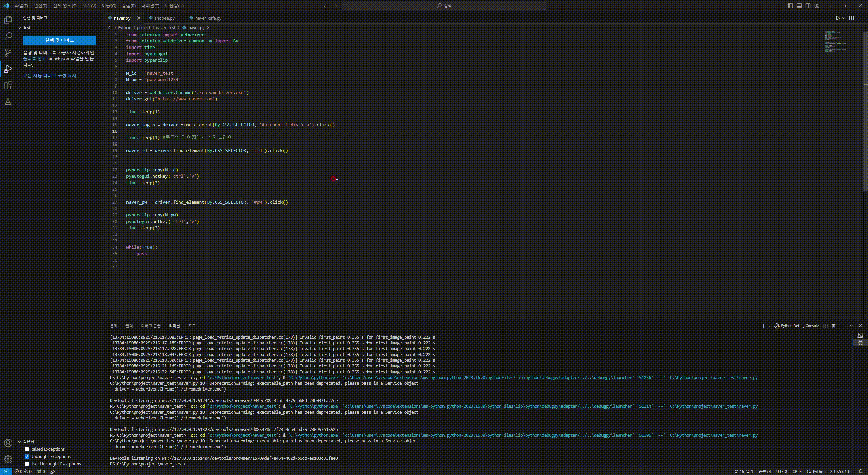Disable Uncaught Exceptions breakpoint checkbox
The height and width of the screenshot is (475, 868).
27,456
